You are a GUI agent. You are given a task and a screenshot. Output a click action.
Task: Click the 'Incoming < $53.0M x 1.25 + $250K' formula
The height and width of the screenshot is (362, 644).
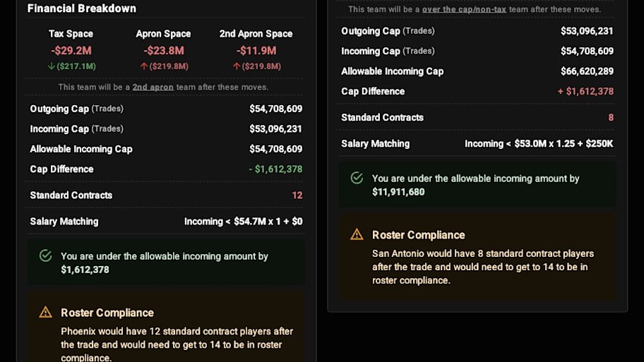539,144
